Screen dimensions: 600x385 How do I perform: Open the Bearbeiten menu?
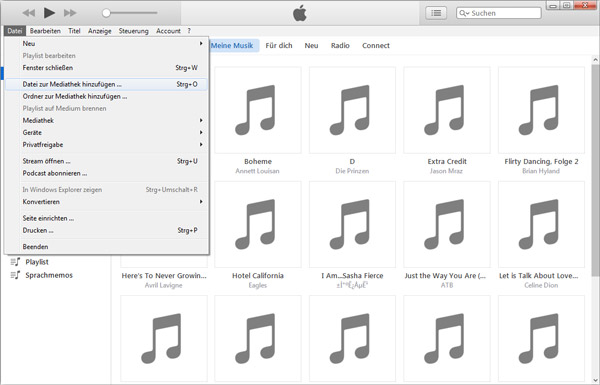[45, 31]
